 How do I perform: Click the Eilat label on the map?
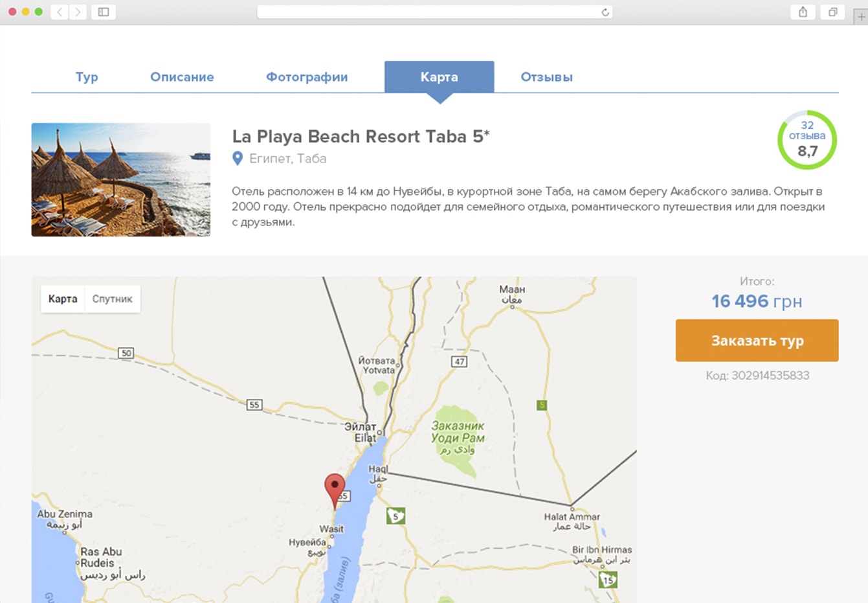[364, 438]
